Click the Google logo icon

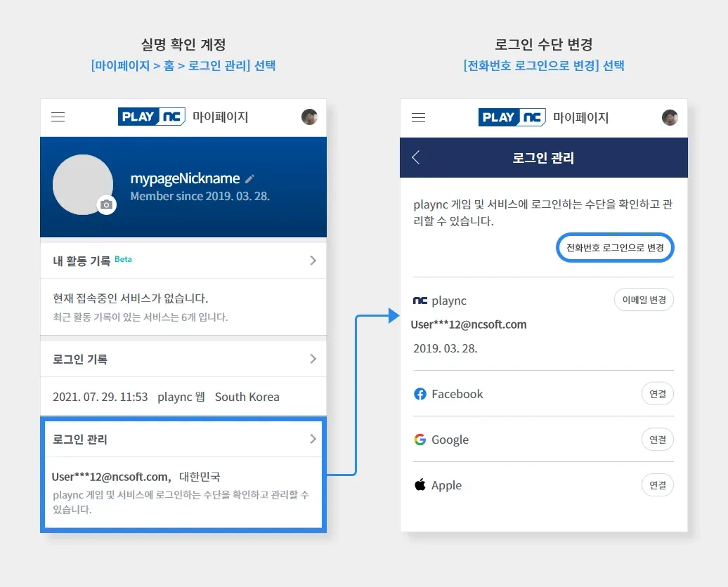tap(420, 440)
